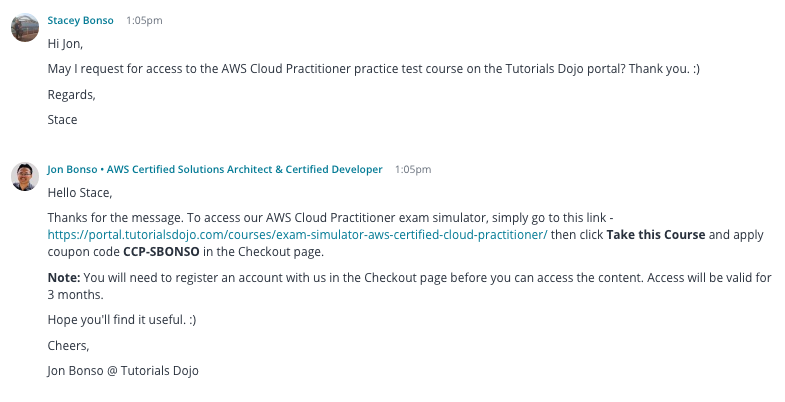Viewport: 785px width, 402px height.
Task: Click the timestamp next to Jon Bonso's title
Action: point(413,170)
